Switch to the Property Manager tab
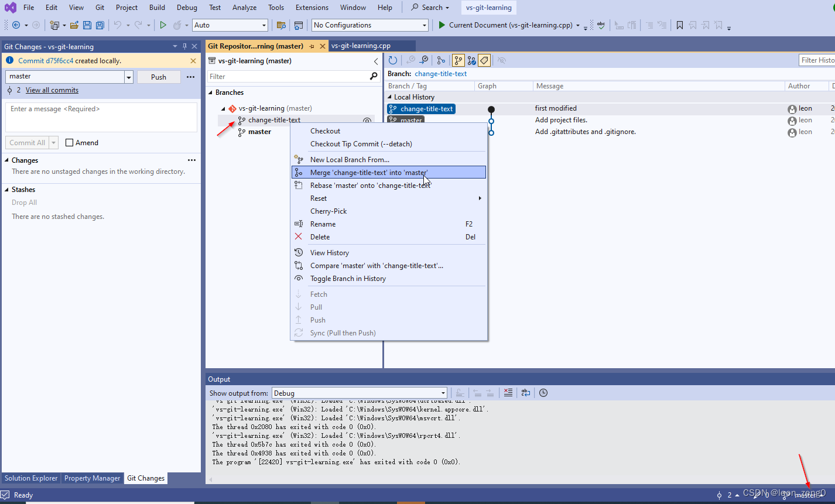The height and width of the screenshot is (504, 835). click(92, 478)
